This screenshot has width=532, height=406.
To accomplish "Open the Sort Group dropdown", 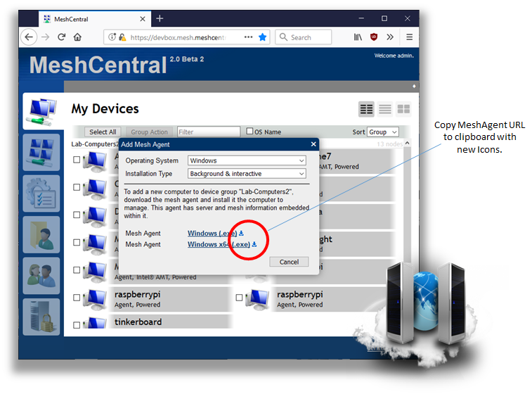I will [383, 132].
